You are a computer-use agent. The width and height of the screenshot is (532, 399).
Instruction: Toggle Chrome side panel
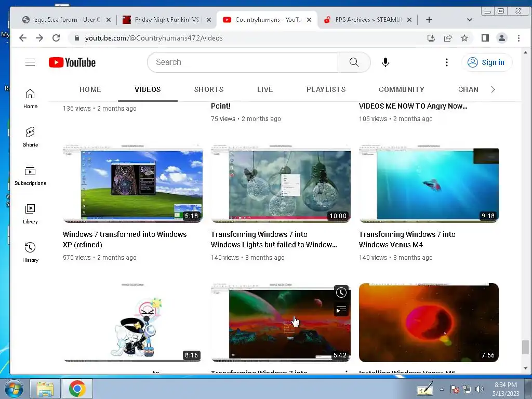pos(485,38)
